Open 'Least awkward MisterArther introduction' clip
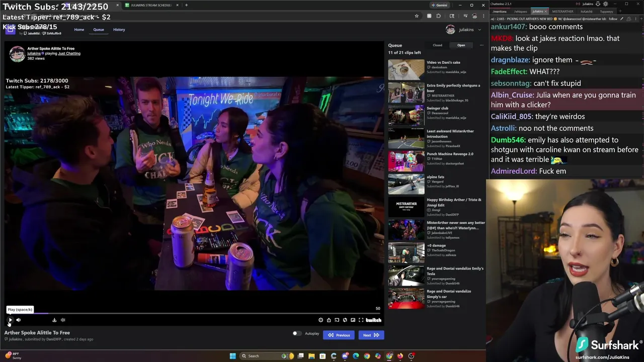Screen dimensions: 644x362 pyautogui.click(x=437, y=138)
